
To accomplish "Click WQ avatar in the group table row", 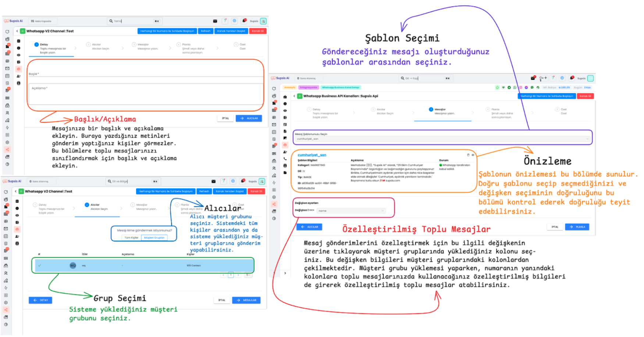I will 73,265.
